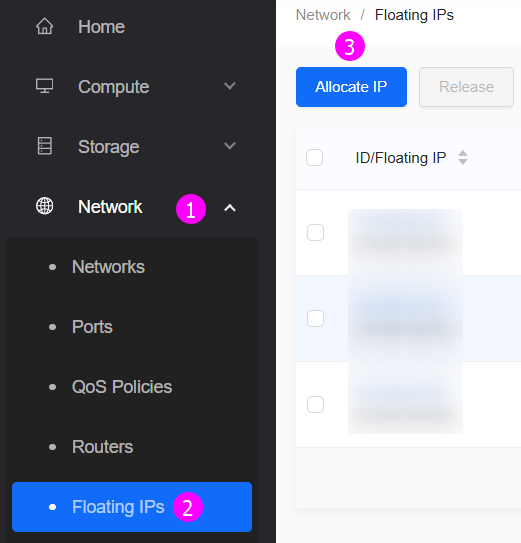The height and width of the screenshot is (543, 521).
Task: Collapse the Network menu chevron
Action: pyautogui.click(x=230, y=208)
